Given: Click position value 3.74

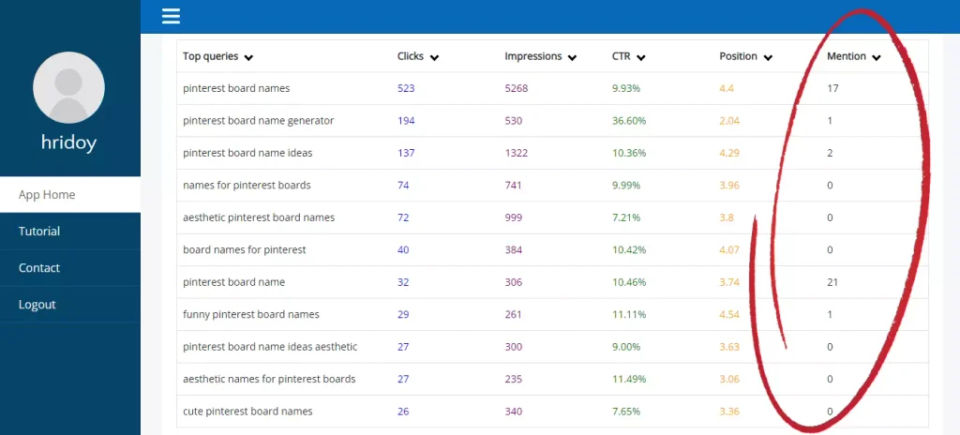Looking at the screenshot, I should click(729, 282).
